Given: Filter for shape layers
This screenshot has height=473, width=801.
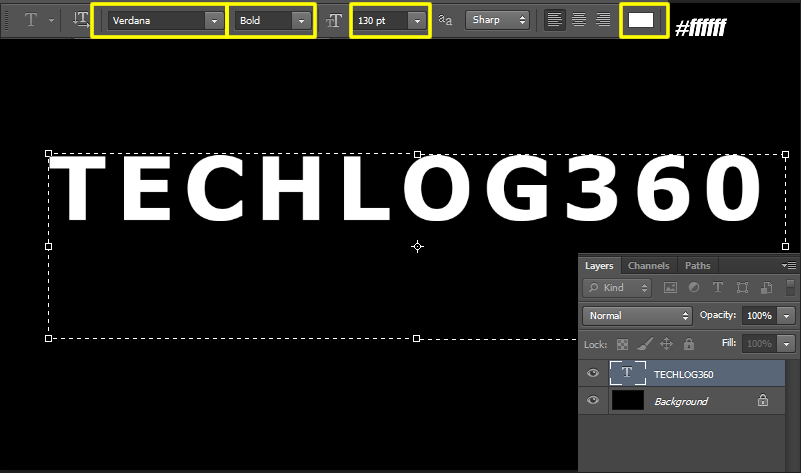Looking at the screenshot, I should pyautogui.click(x=742, y=288).
